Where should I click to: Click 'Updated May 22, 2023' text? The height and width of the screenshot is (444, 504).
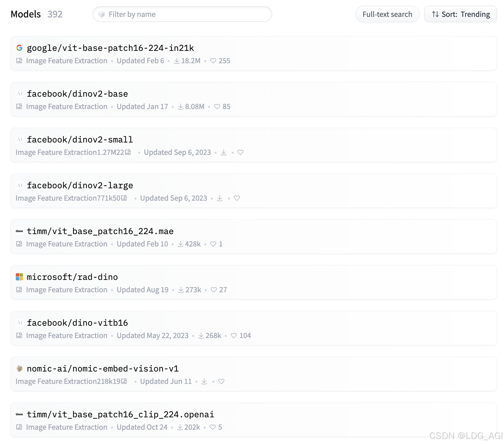[153, 336]
